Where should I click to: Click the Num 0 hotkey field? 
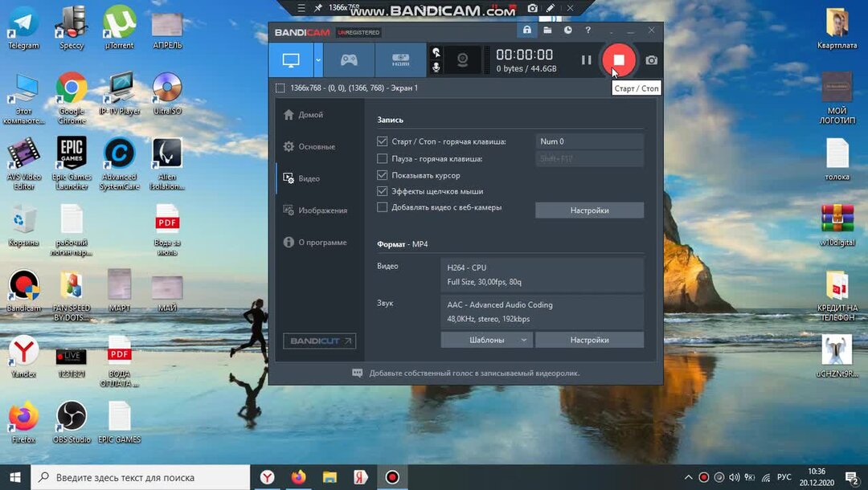tap(590, 141)
